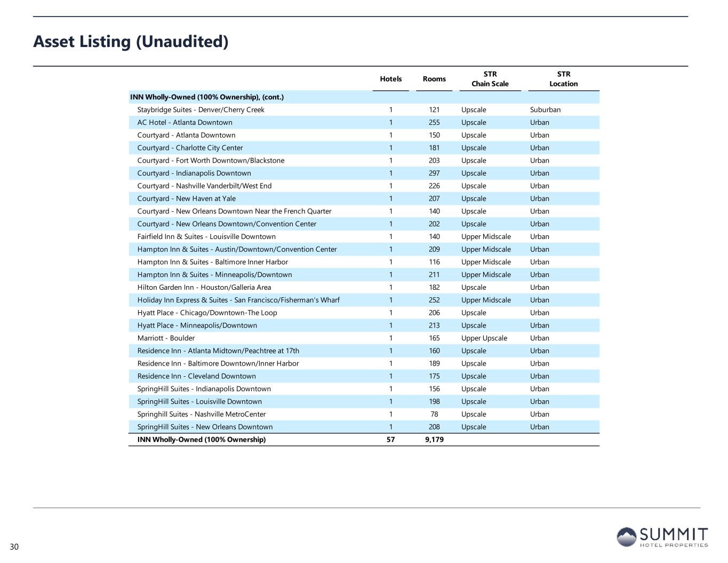Viewport: 728px width, 563px height.
Task: Click the Asset Listing (Unaudited) page title
Action: [131, 42]
